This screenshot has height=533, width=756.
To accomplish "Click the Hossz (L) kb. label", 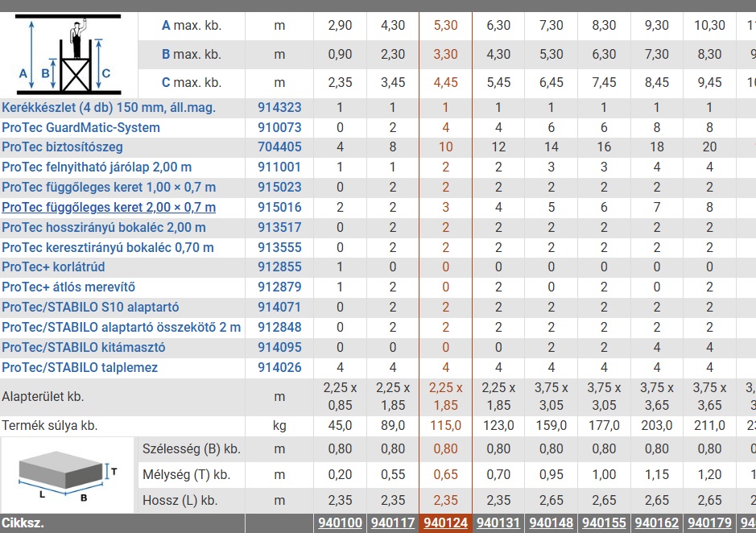I will pos(180,500).
